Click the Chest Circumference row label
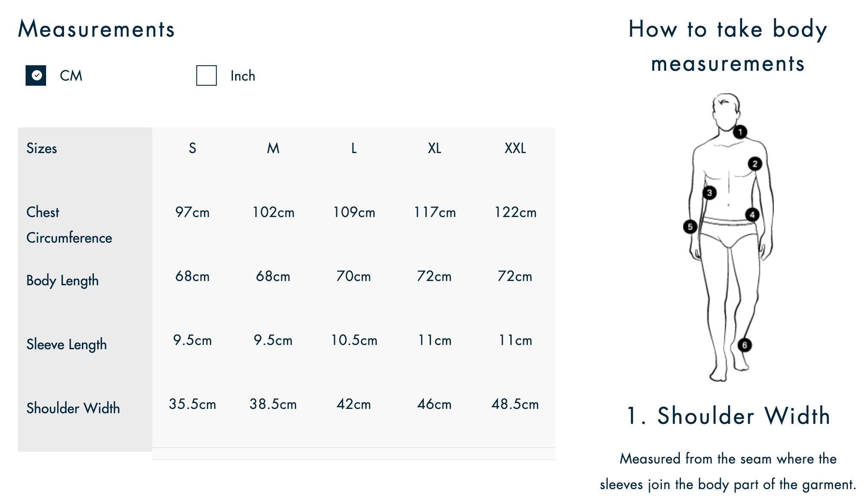Screen dimensions: 868x504 [69, 225]
